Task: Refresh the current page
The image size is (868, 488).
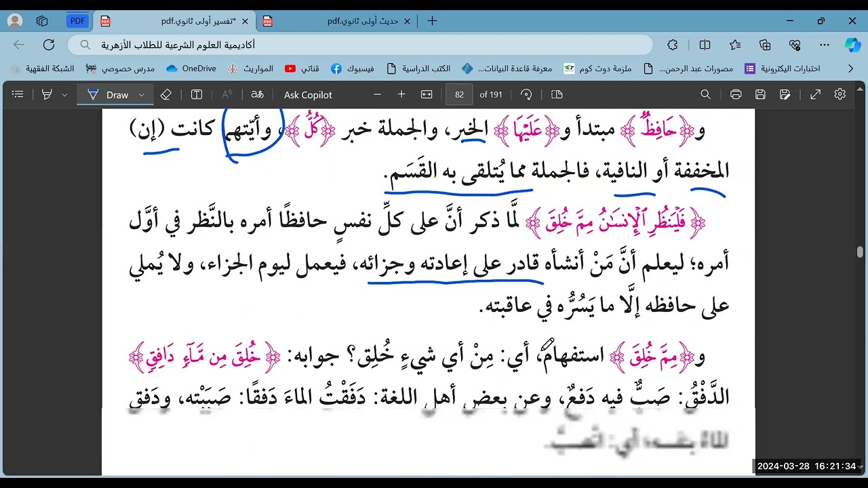Action: click(x=49, y=45)
